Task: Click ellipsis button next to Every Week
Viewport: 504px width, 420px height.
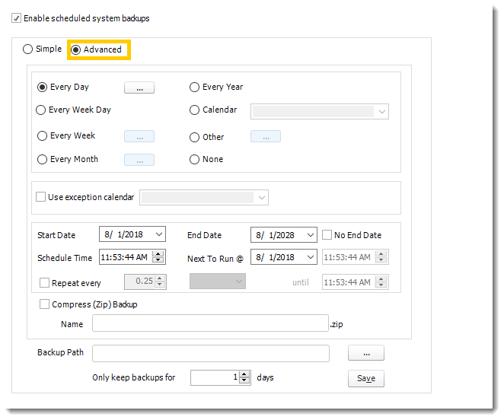Action: point(139,136)
